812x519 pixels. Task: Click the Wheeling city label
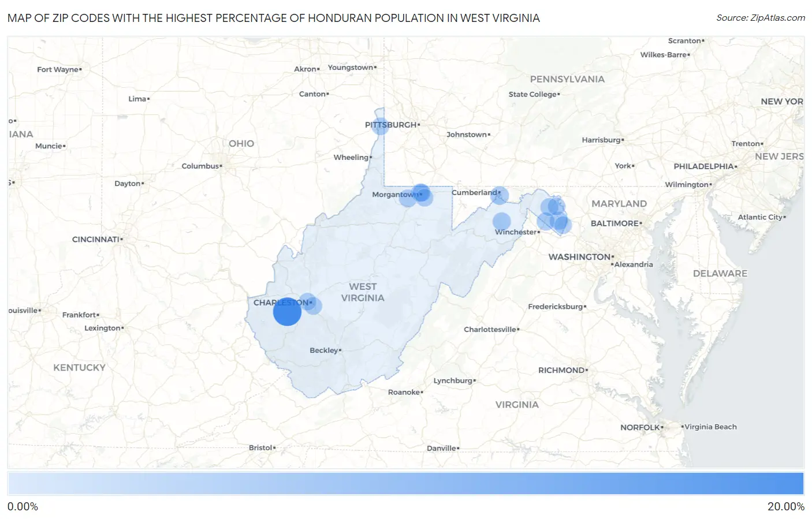[x=351, y=157]
